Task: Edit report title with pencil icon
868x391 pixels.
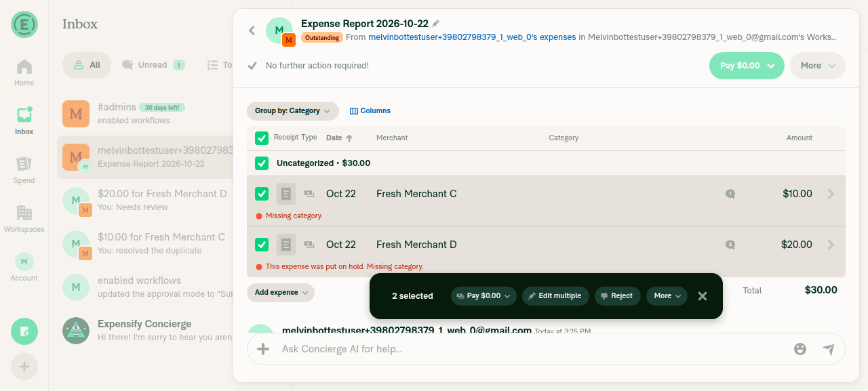Action: tap(436, 23)
